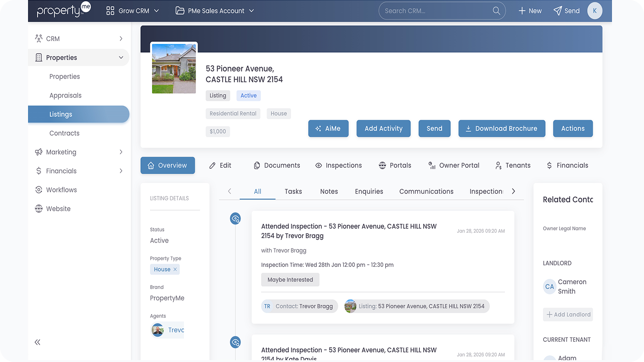Remove the House property type tag
This screenshot has height=362, width=644.
(175, 269)
